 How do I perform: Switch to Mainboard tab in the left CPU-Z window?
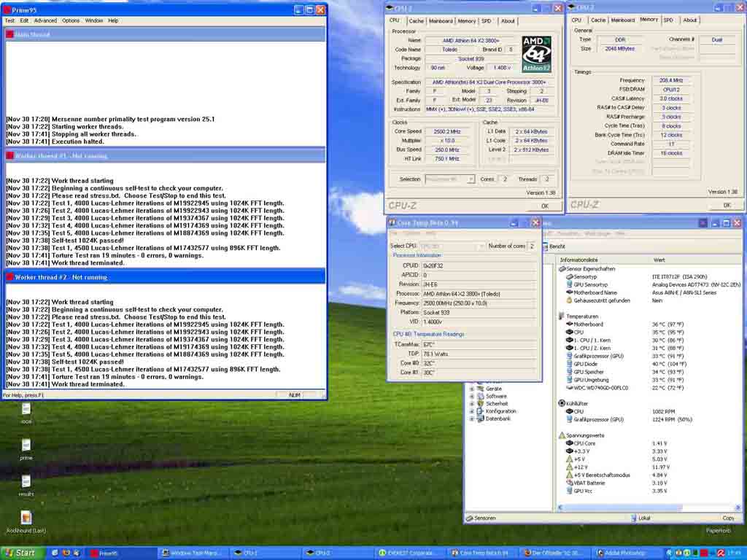point(441,21)
